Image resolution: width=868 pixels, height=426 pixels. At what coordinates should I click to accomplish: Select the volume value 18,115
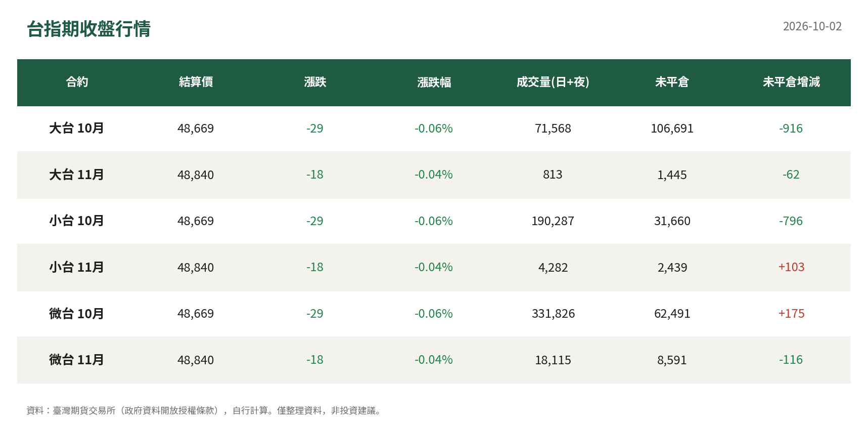click(553, 360)
